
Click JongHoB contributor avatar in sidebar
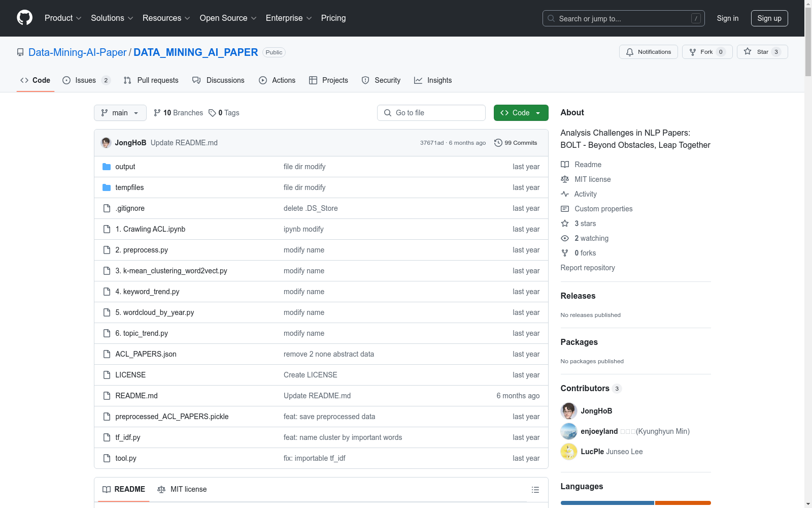pyautogui.click(x=569, y=411)
